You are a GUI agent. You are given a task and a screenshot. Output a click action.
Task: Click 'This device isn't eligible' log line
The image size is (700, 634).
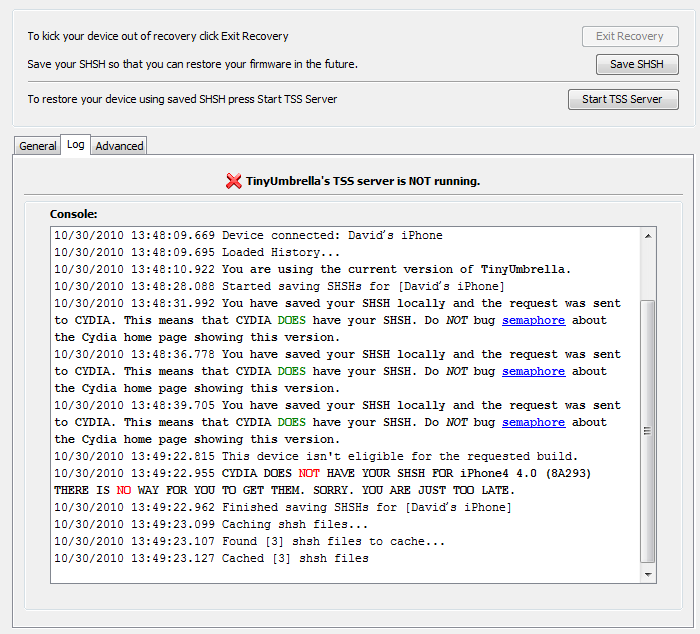coord(316,456)
